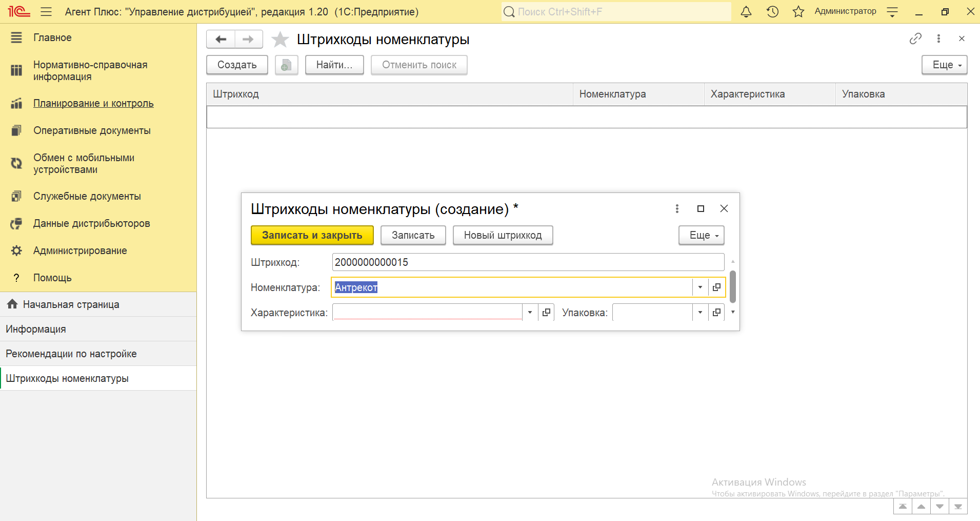980x521 pixels.
Task: Expand the Номенклатура dropdown list
Action: click(700, 287)
